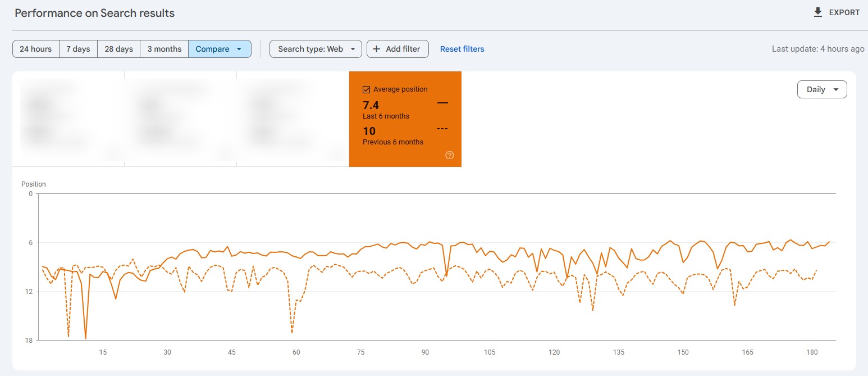Select the 7 days range tab

[x=78, y=49]
